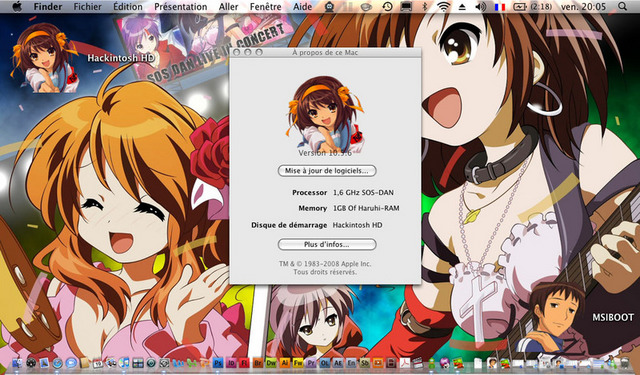
Task: Click the Bluetooth menu bar icon
Action: (x=424, y=7)
